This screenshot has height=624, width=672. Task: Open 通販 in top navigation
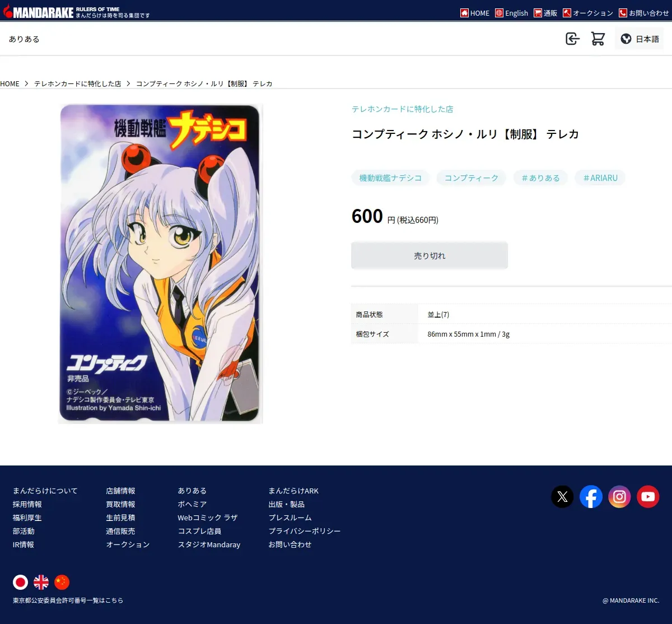tap(545, 13)
